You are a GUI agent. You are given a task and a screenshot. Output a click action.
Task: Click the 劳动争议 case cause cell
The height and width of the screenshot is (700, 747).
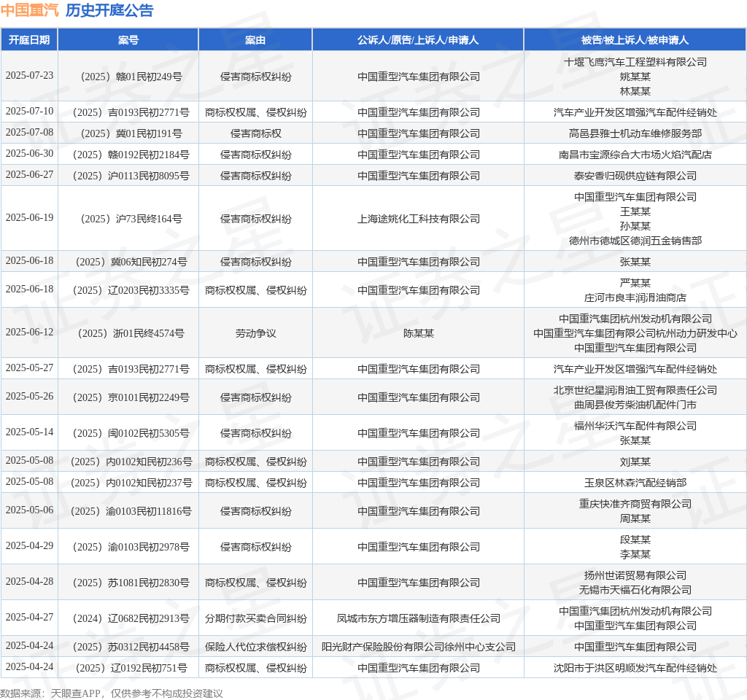(x=255, y=333)
